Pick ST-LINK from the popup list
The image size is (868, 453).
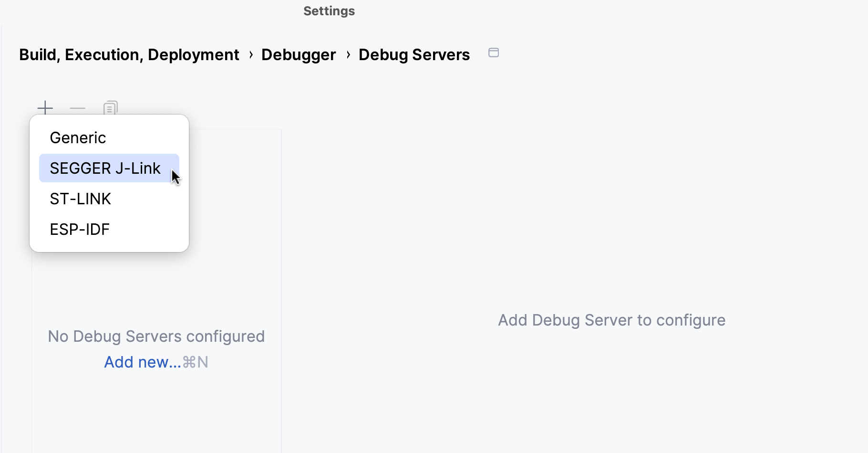80,199
